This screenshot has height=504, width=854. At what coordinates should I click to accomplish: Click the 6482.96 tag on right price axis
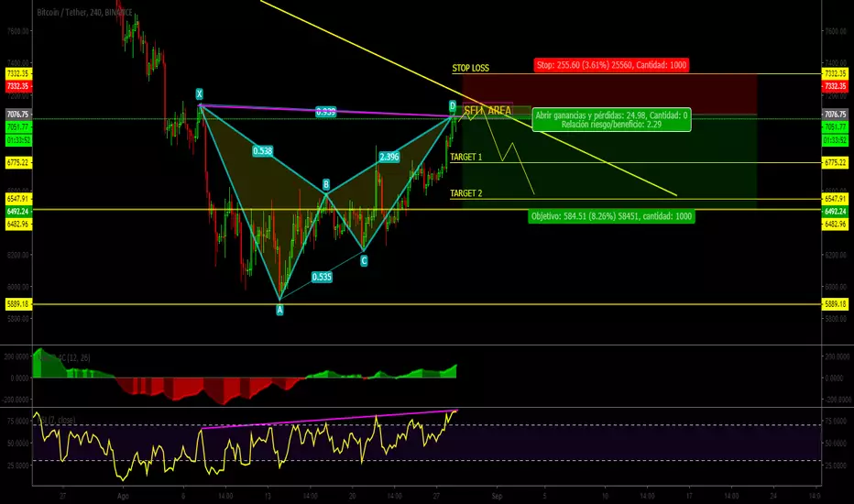pos(835,224)
